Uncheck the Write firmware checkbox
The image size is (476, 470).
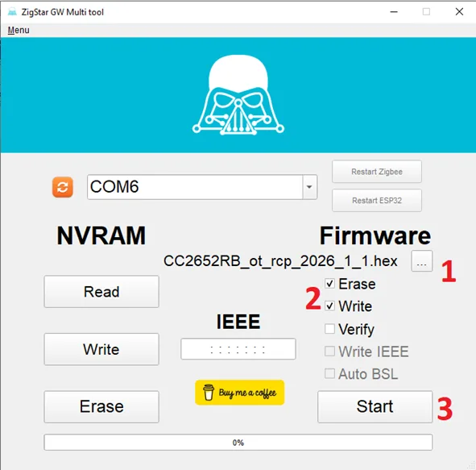329,306
